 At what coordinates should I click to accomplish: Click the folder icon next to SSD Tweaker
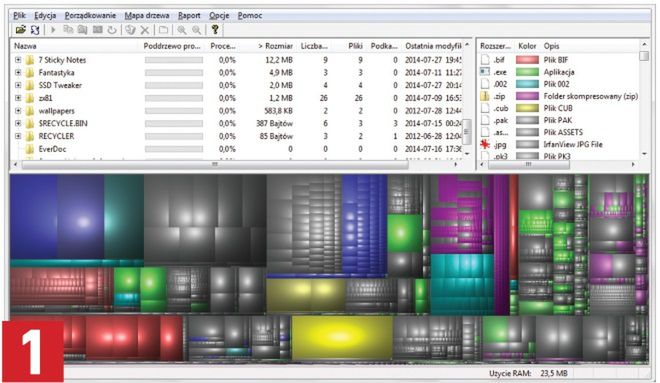[29, 85]
